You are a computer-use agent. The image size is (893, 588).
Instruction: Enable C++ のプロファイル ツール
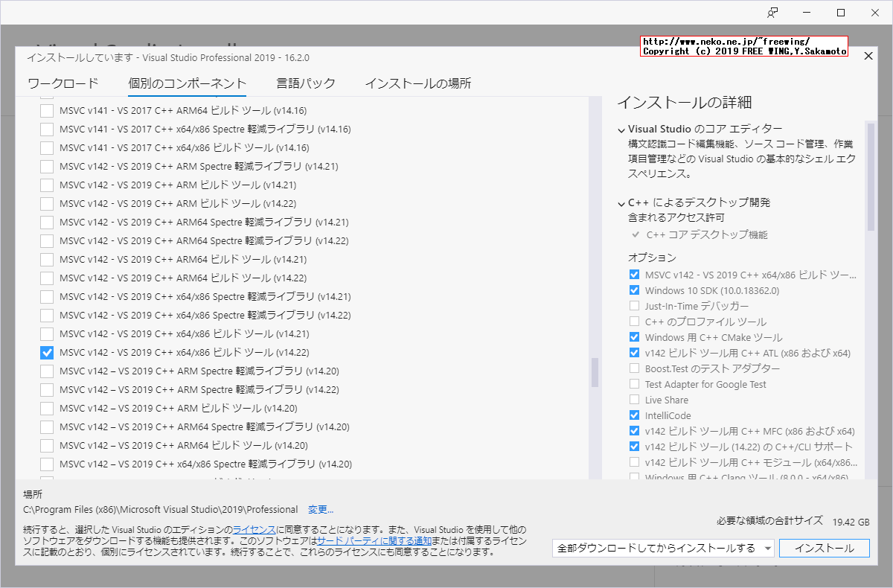click(634, 321)
